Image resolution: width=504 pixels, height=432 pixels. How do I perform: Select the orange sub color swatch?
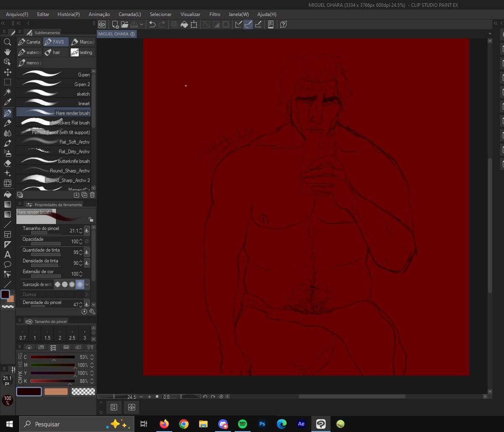click(x=56, y=392)
